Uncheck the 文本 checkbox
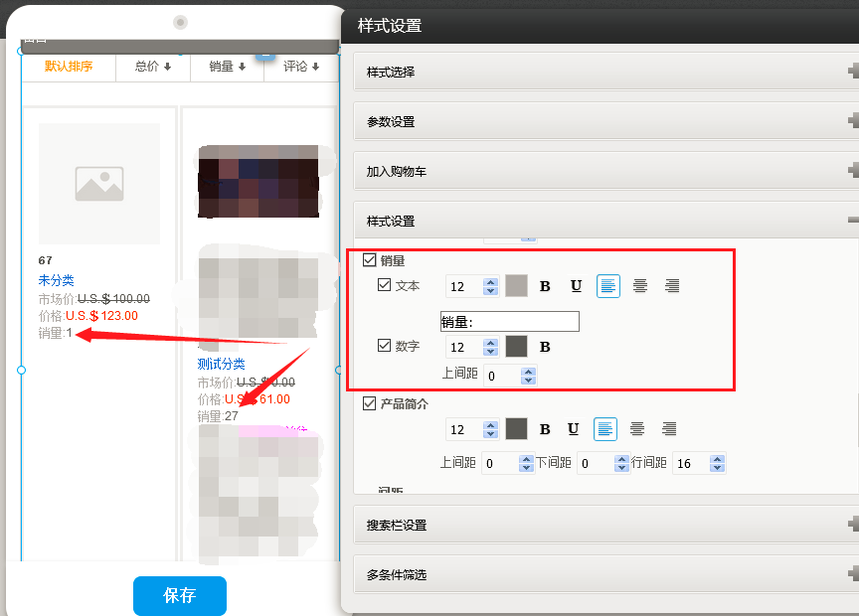This screenshot has width=859, height=616. coord(385,286)
